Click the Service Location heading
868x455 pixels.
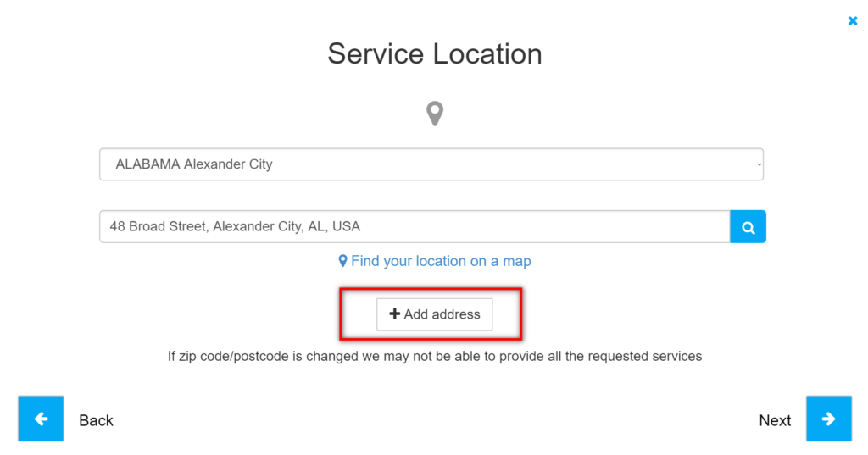(435, 53)
